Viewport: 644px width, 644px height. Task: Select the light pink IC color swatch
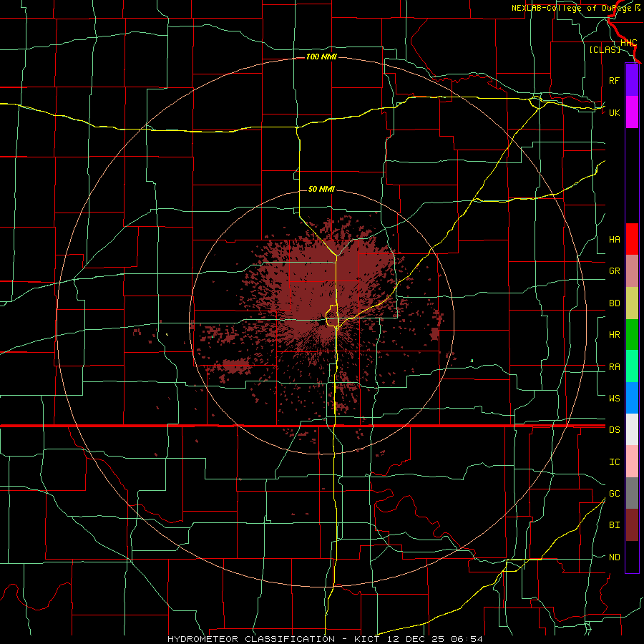[x=632, y=462]
